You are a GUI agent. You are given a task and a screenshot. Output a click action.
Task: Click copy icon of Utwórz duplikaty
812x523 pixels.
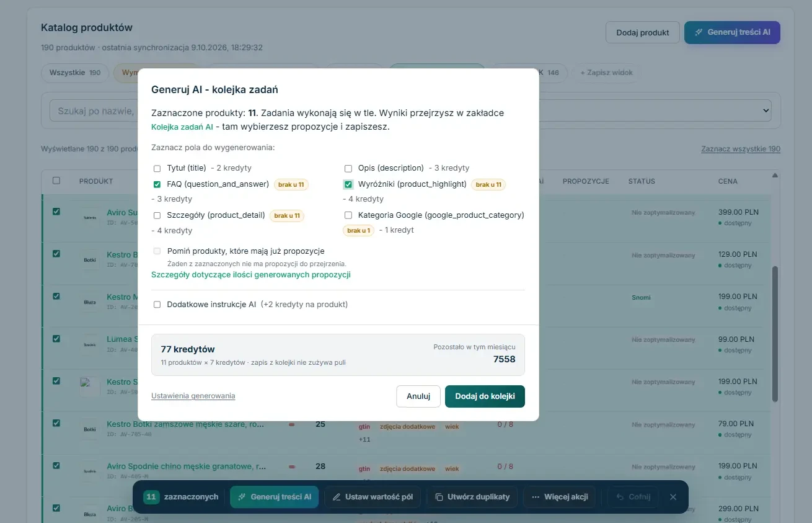pos(439,497)
